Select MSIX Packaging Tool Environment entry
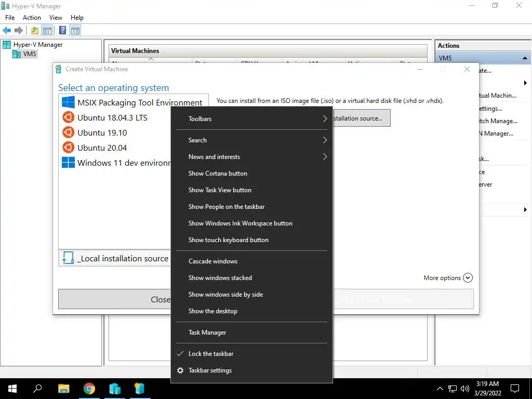532x399 pixels. [133, 102]
